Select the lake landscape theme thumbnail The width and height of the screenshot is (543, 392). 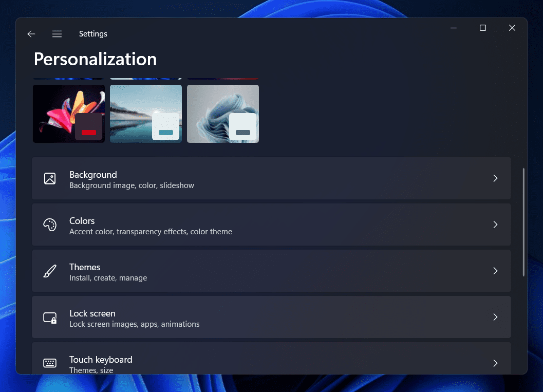146,114
